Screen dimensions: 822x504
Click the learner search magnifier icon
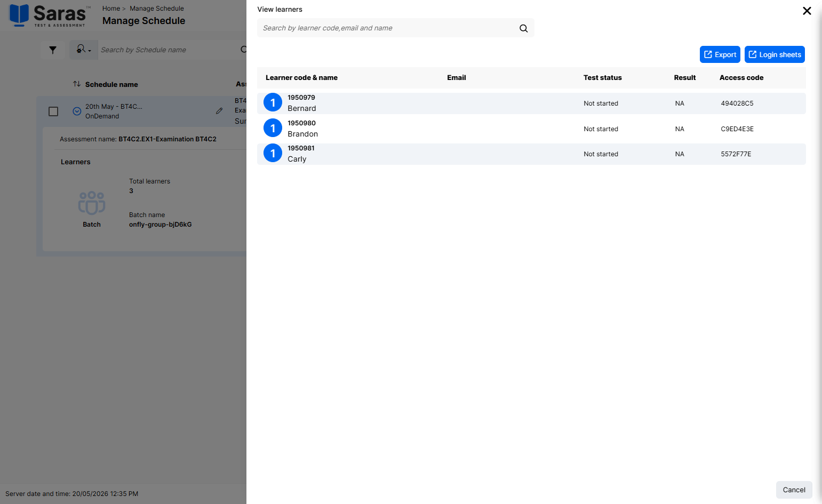[x=523, y=28]
